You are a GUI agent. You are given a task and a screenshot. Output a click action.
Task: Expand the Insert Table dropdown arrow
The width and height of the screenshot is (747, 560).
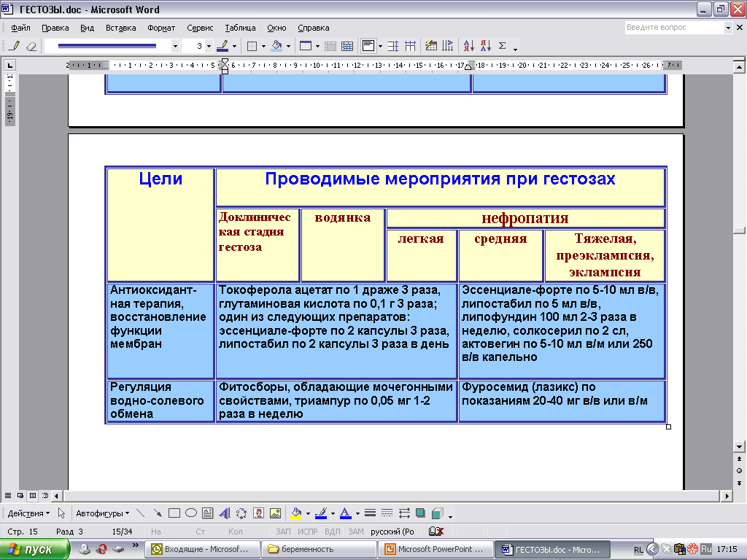317,46
